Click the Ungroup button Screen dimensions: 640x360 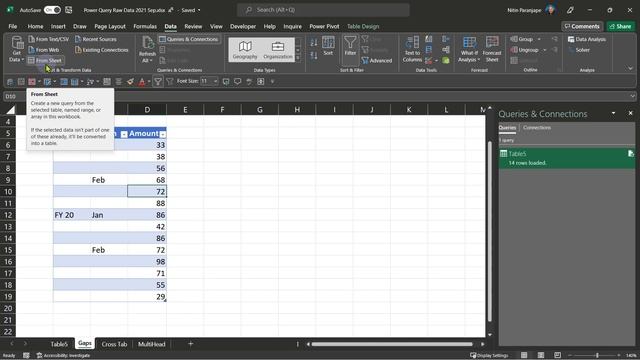coord(524,50)
